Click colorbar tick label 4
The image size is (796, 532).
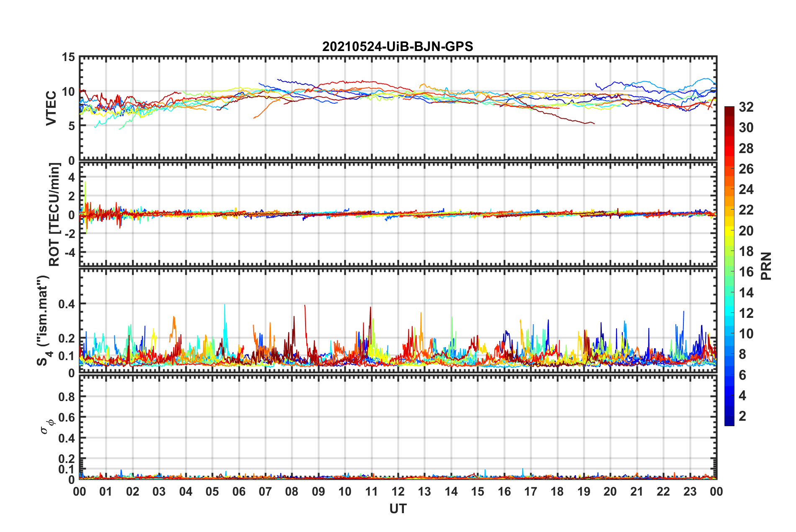(x=742, y=396)
